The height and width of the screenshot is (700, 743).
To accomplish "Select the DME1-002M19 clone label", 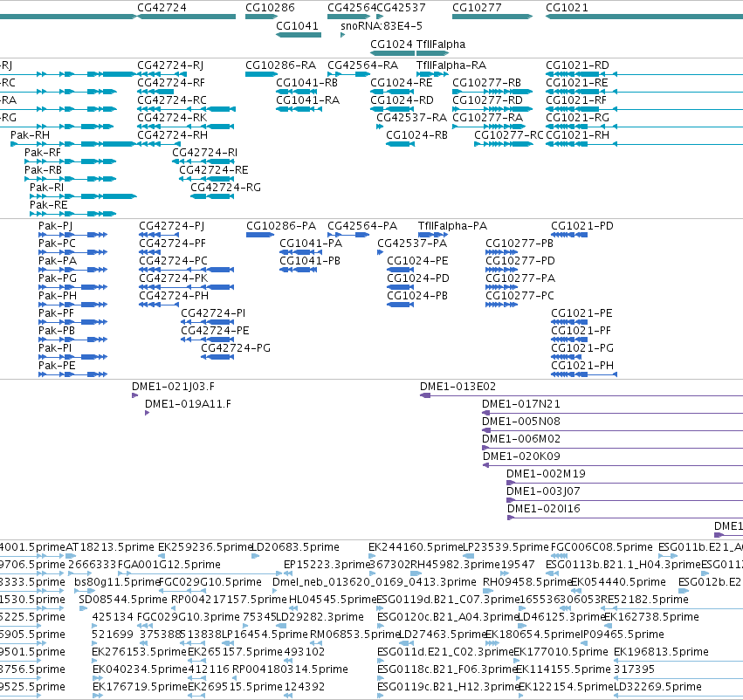I will click(546, 474).
